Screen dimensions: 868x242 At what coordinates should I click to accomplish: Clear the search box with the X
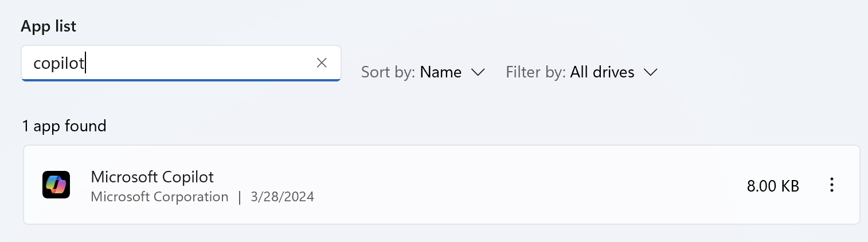point(322,63)
